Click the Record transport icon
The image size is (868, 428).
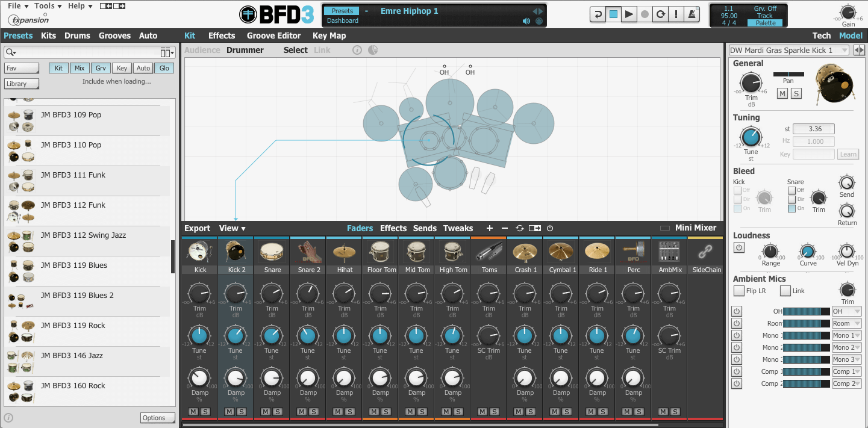(x=644, y=13)
